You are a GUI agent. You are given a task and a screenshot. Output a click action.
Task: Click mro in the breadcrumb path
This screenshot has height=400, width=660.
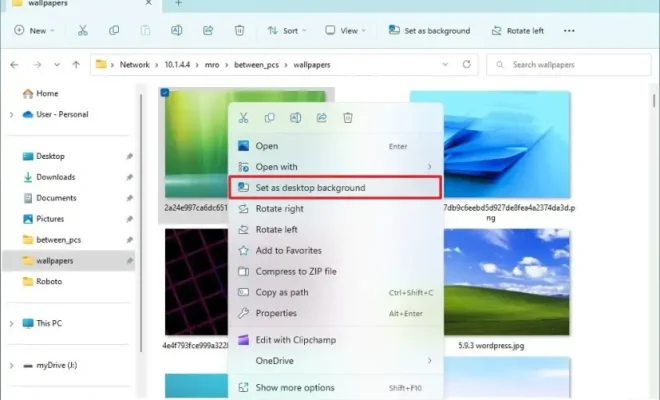[212, 65]
